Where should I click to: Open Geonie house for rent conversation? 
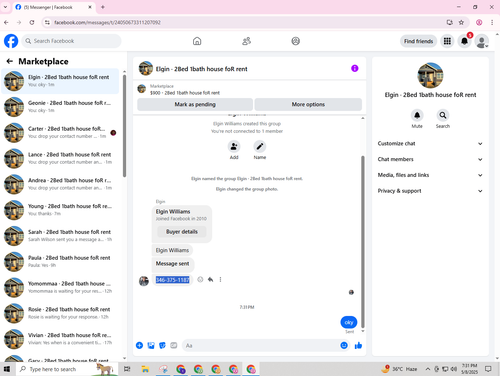(x=60, y=107)
